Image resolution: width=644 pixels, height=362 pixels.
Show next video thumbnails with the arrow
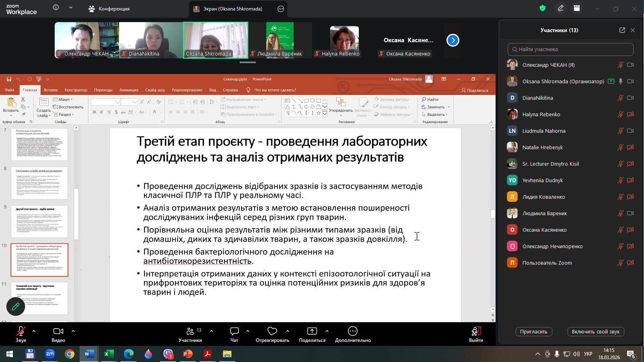453,40
